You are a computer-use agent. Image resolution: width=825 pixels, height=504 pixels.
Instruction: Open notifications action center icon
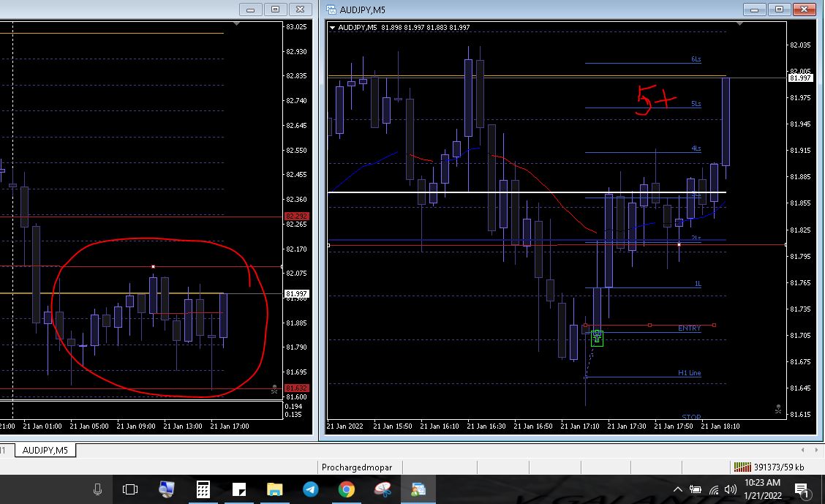click(802, 490)
